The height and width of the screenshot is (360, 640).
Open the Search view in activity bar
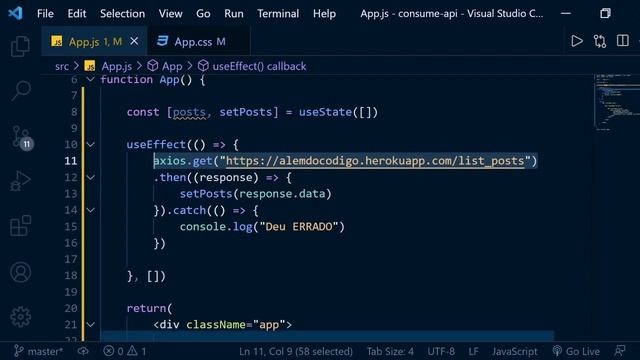(20, 91)
